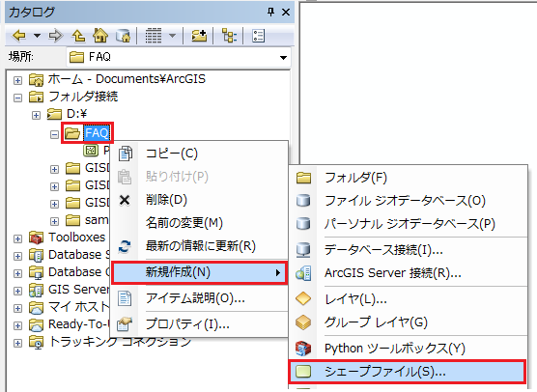Screen dimensions: 537x392
Task: Choose レイヤ(L)... from submenu
Action: click(409, 299)
